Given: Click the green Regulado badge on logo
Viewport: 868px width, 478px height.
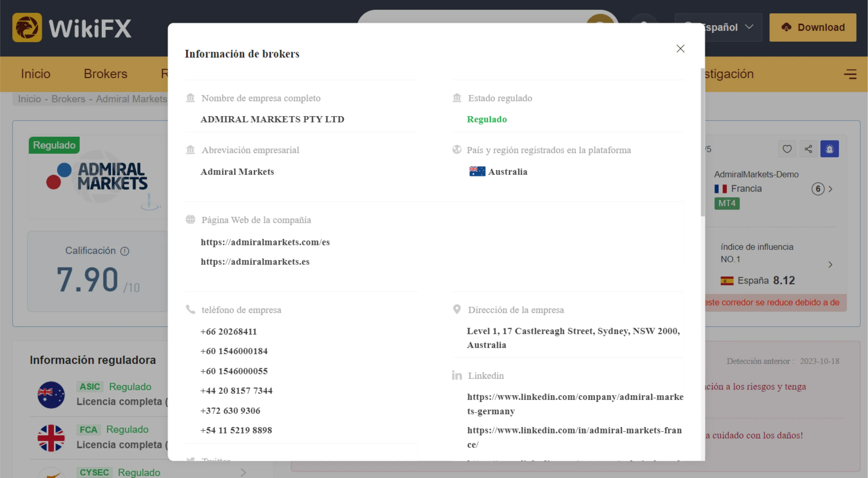Looking at the screenshot, I should tap(54, 145).
